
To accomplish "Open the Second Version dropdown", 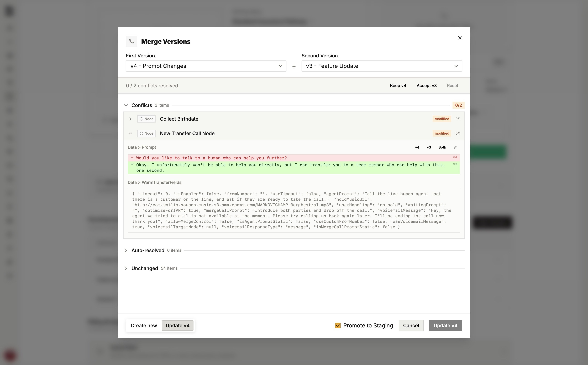I will point(381,66).
